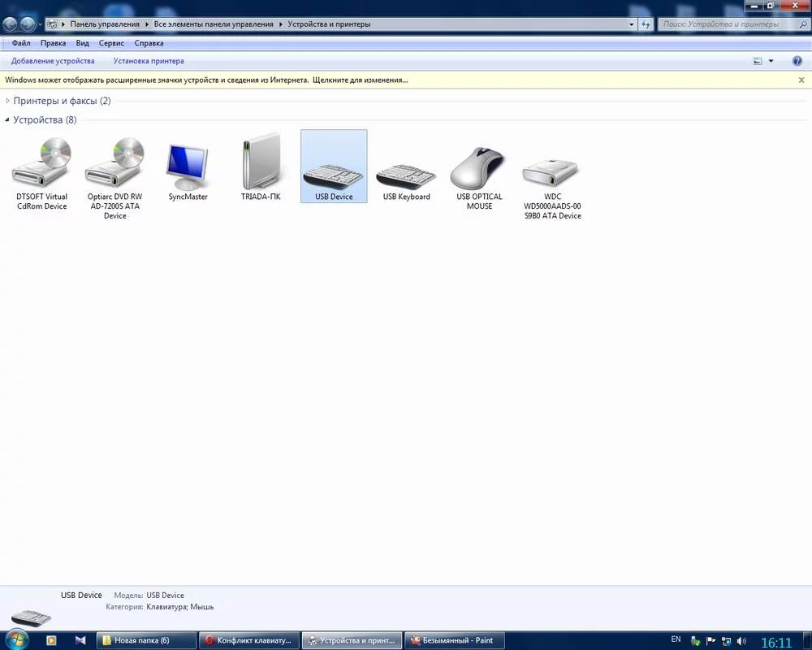Switch to Новая папка (6) taskbar window
The image size is (812, 650).
tap(146, 641)
